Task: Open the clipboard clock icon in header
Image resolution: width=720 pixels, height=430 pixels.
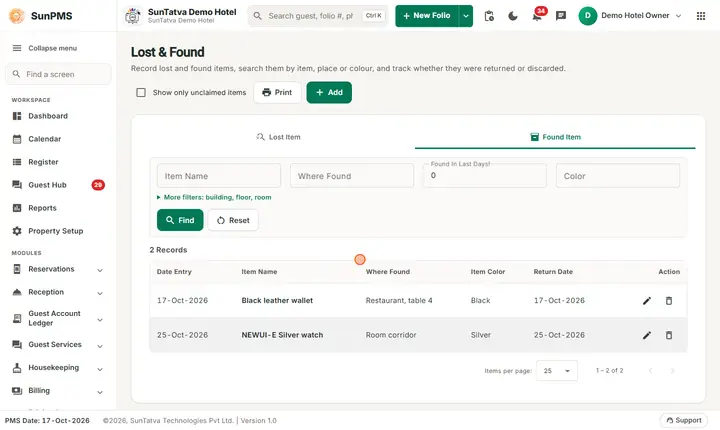Action: pos(489,16)
